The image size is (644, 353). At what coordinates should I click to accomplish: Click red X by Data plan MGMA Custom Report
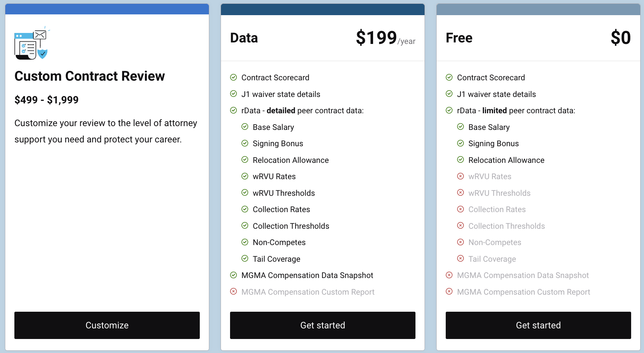(233, 292)
